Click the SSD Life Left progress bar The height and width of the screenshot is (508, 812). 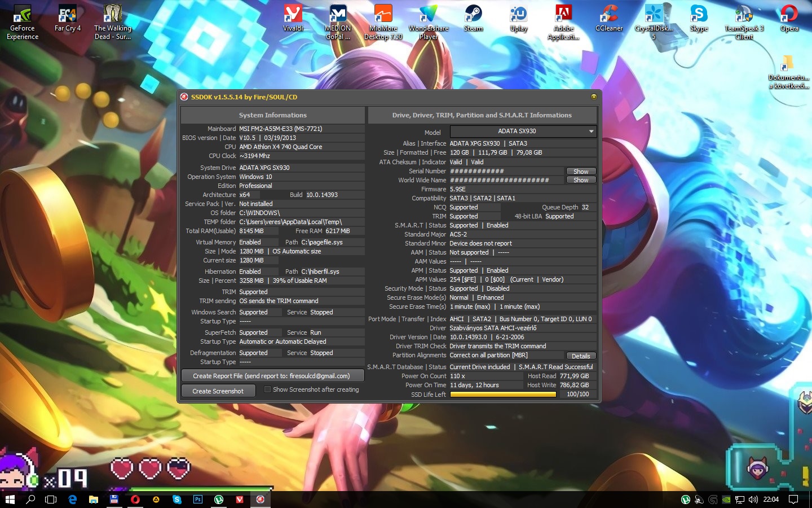[x=503, y=395]
